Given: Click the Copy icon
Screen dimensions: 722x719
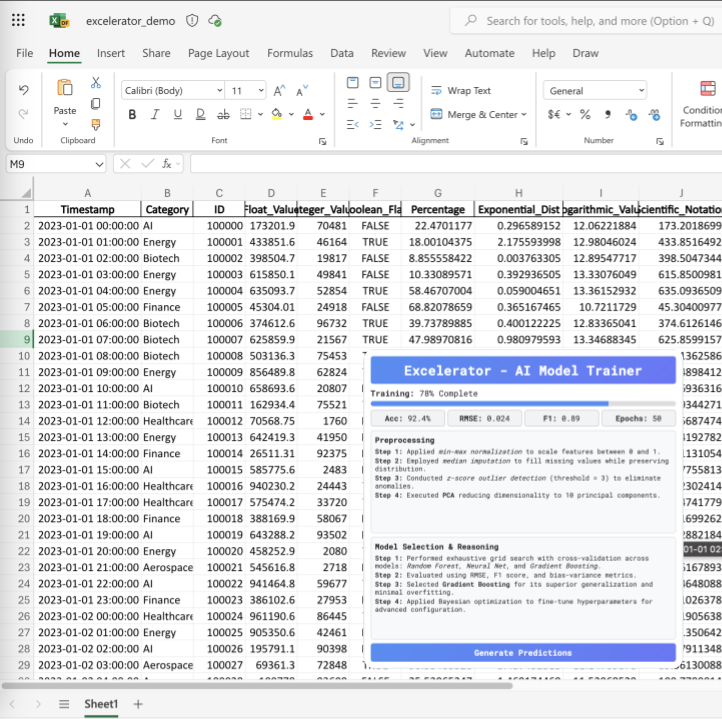Looking at the screenshot, I should [x=96, y=104].
